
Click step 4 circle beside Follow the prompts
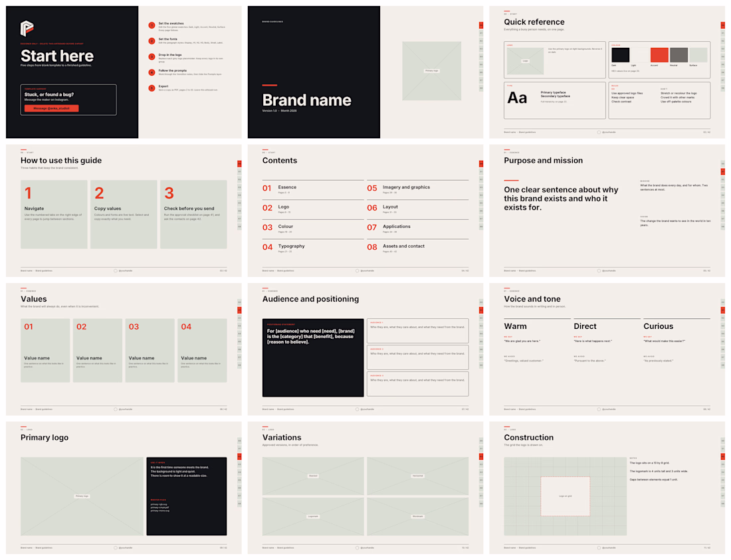(x=152, y=72)
